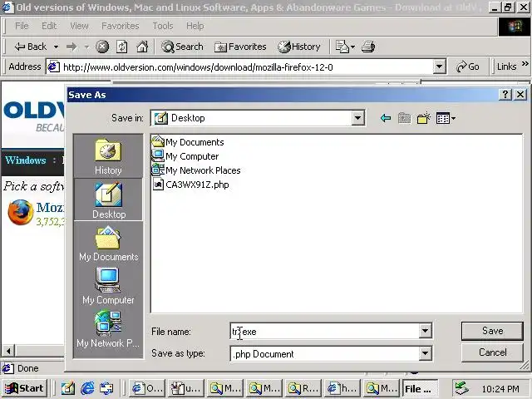Click the Back arrow in Internet Explorer toolbar

coord(30,47)
